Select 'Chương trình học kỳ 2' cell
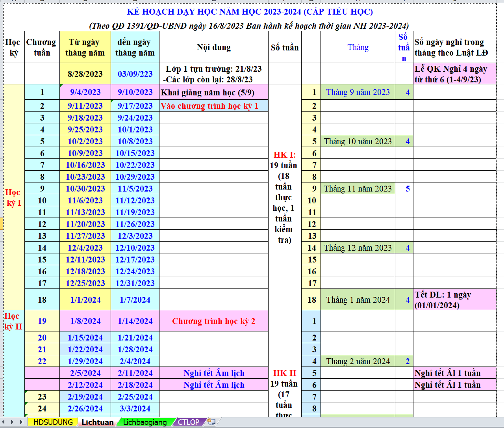 point(214,321)
